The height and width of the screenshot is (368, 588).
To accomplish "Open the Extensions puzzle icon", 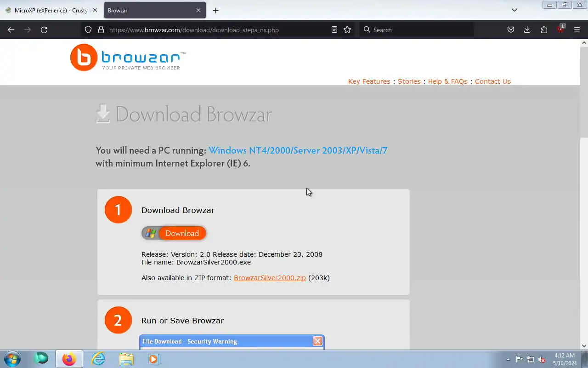I will (x=544, y=30).
